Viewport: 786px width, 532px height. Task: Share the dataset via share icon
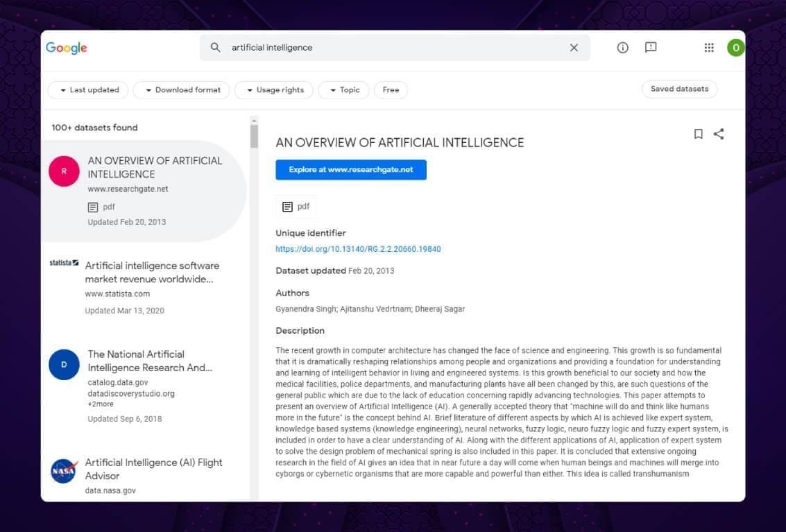point(719,134)
